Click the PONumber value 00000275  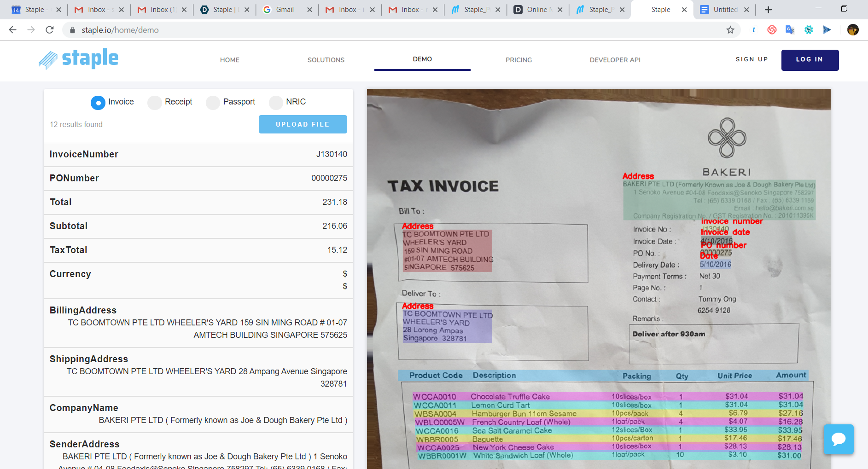[x=329, y=178]
